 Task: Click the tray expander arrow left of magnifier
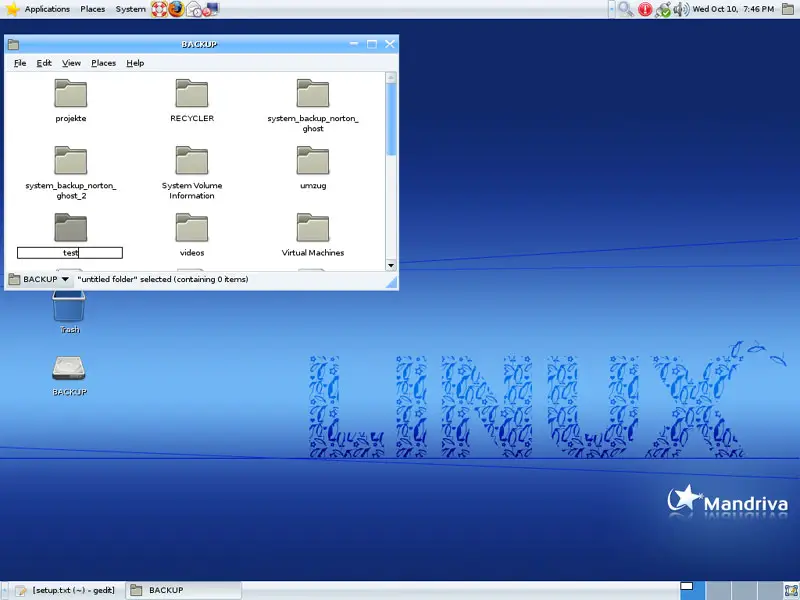click(x=612, y=9)
